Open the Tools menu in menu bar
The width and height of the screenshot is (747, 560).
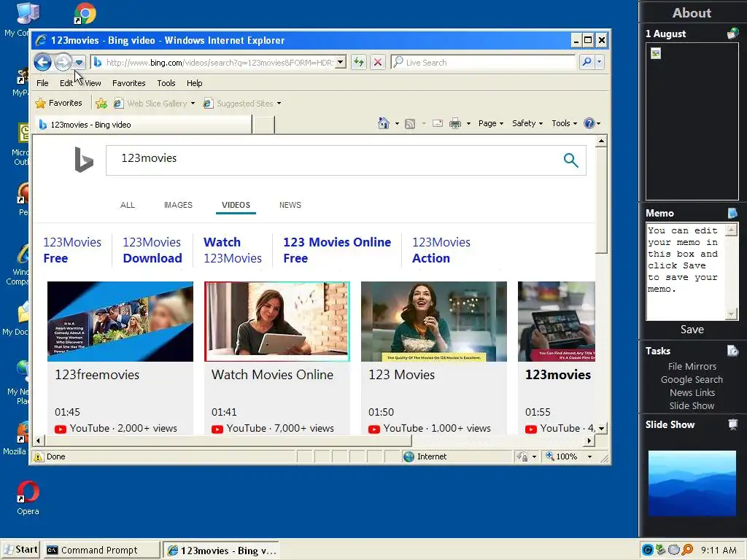click(166, 83)
